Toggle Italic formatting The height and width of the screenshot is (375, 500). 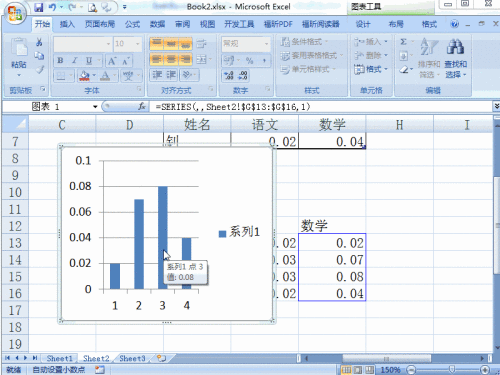pyautogui.click(x=75, y=61)
